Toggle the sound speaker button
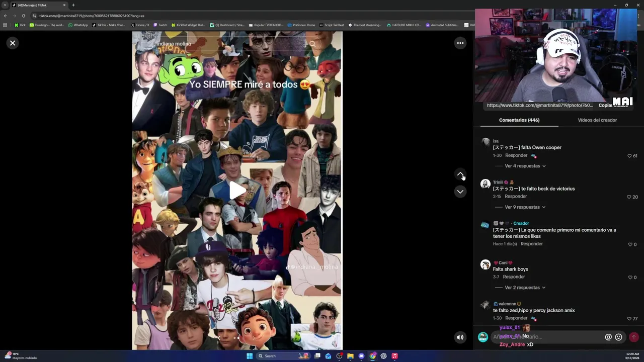 click(x=460, y=337)
